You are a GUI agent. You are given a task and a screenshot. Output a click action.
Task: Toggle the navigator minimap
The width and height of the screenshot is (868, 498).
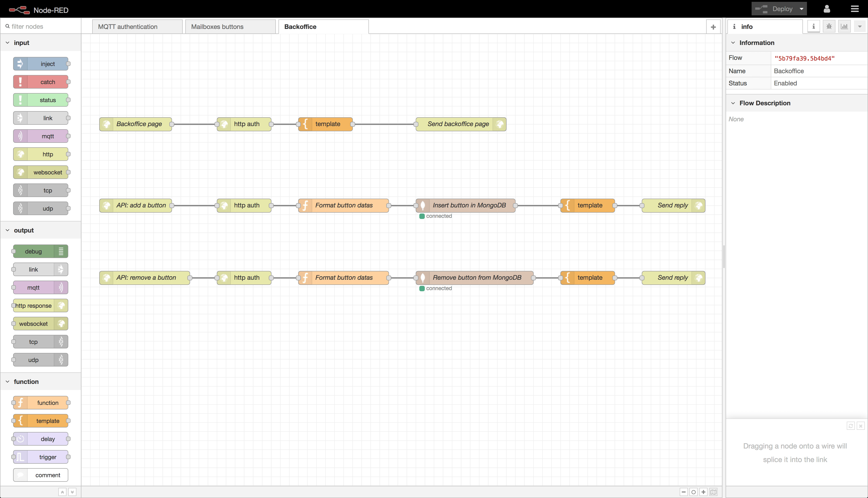click(x=714, y=492)
